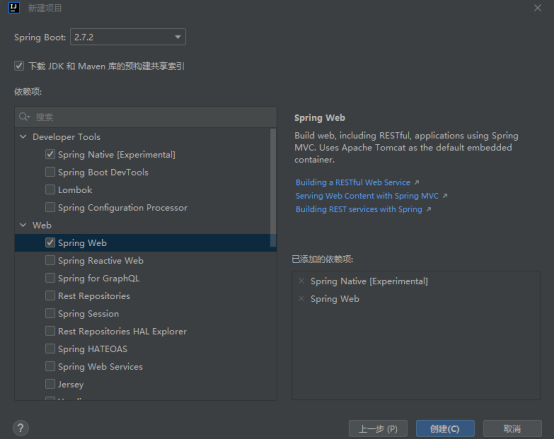
Task: Remove Spring Web from added dependencies
Action: 301,299
